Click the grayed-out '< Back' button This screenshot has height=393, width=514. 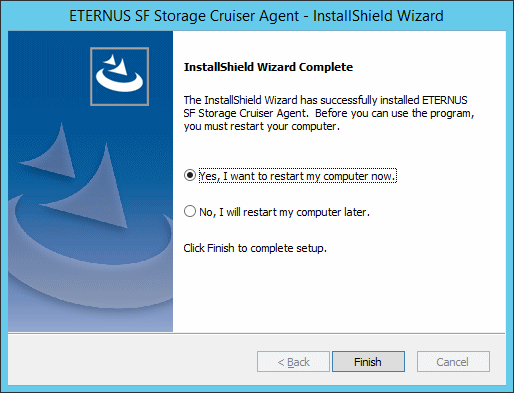click(x=293, y=361)
